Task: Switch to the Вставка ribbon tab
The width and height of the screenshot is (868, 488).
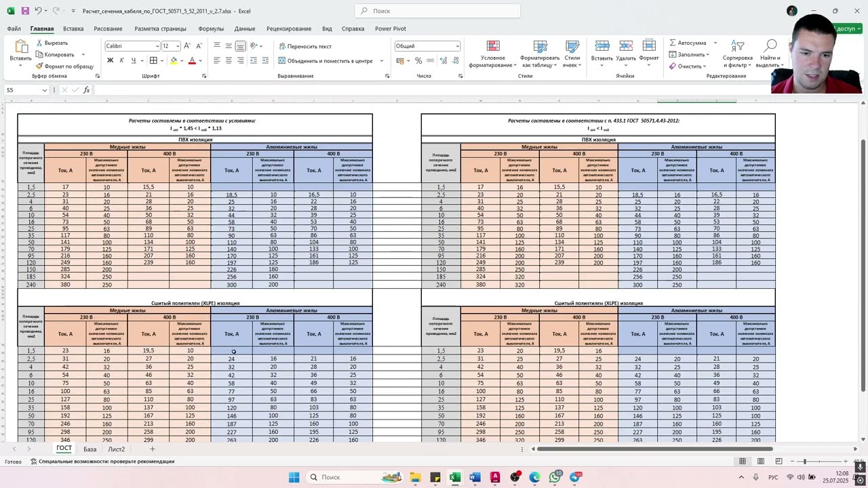Action: 73,28
